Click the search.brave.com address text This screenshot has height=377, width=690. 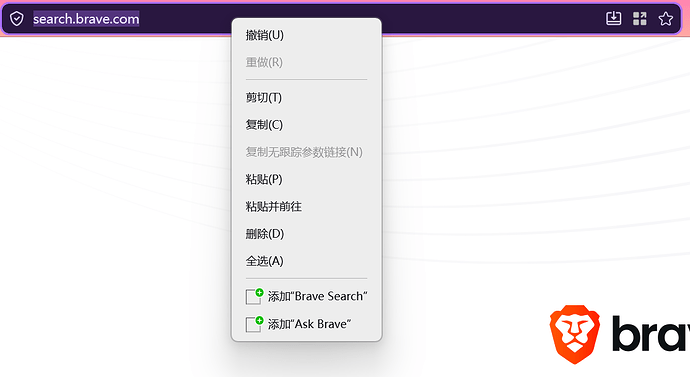(x=86, y=19)
